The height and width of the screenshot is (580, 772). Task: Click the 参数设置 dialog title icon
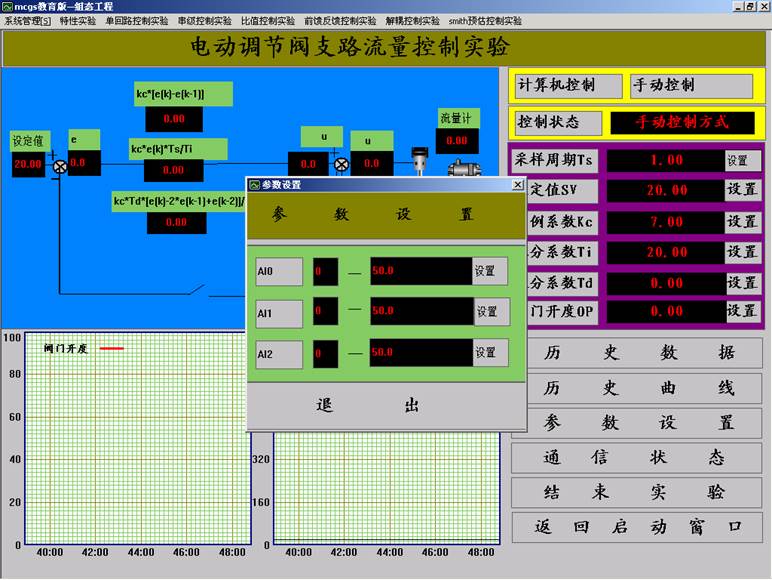pos(255,185)
